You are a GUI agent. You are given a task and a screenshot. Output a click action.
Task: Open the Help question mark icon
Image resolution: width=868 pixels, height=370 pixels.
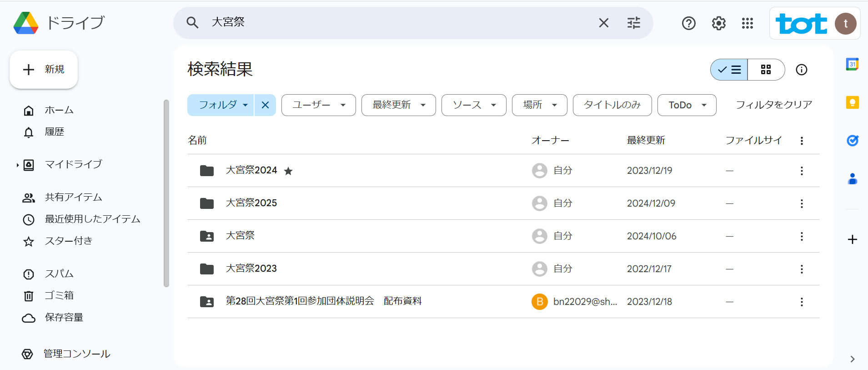(x=688, y=23)
